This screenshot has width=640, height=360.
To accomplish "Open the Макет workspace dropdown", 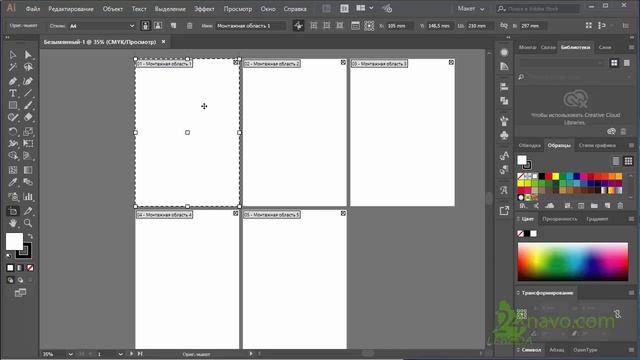I will (471, 9).
